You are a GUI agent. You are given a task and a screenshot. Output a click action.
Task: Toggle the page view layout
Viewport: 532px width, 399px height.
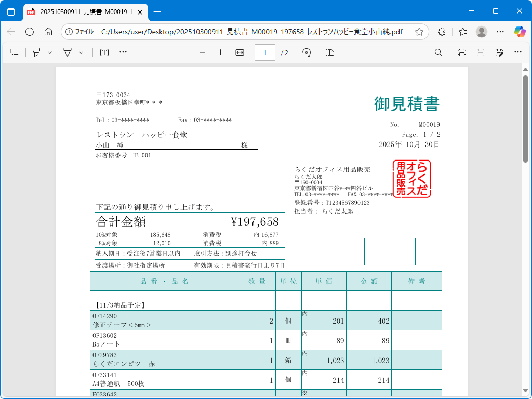pyautogui.click(x=330, y=52)
